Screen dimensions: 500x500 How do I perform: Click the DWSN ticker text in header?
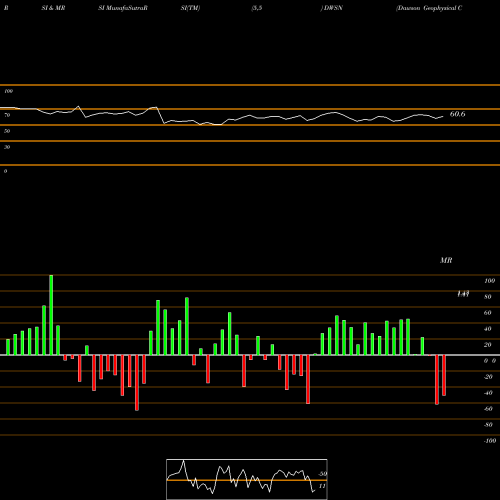point(333,8)
